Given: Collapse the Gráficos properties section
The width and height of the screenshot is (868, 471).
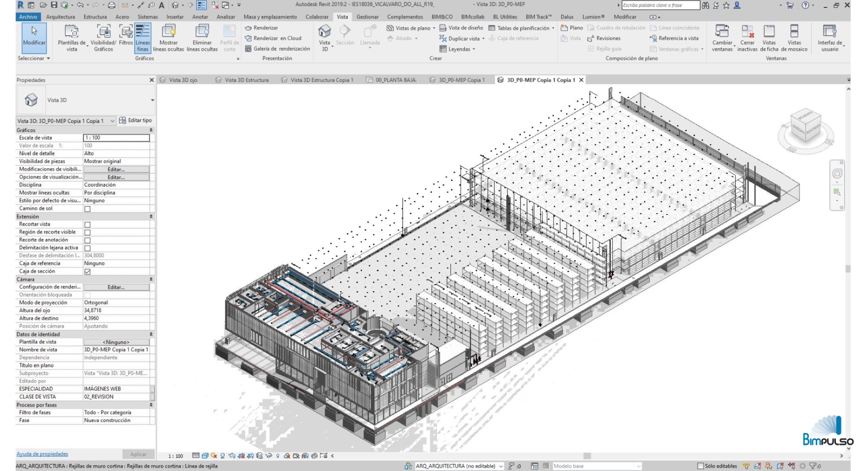Looking at the screenshot, I should point(151,130).
